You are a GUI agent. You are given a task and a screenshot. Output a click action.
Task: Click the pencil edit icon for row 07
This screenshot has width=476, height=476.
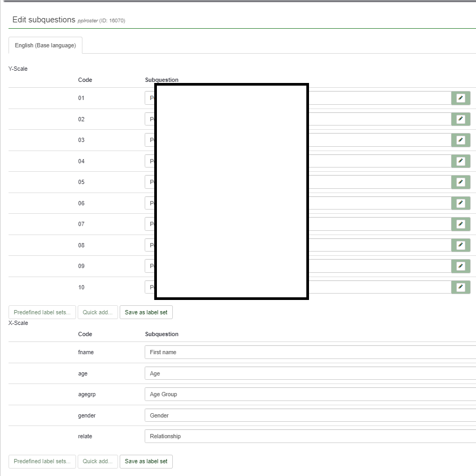click(461, 224)
